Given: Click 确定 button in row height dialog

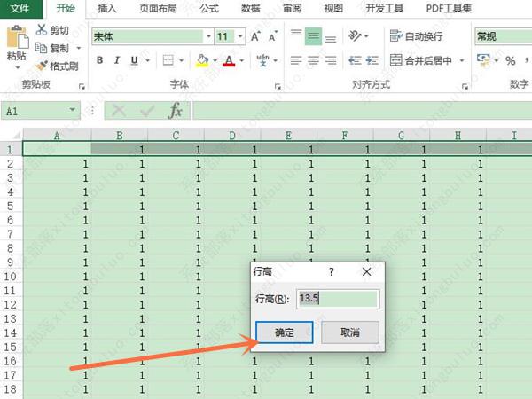Looking at the screenshot, I should coord(284,332).
